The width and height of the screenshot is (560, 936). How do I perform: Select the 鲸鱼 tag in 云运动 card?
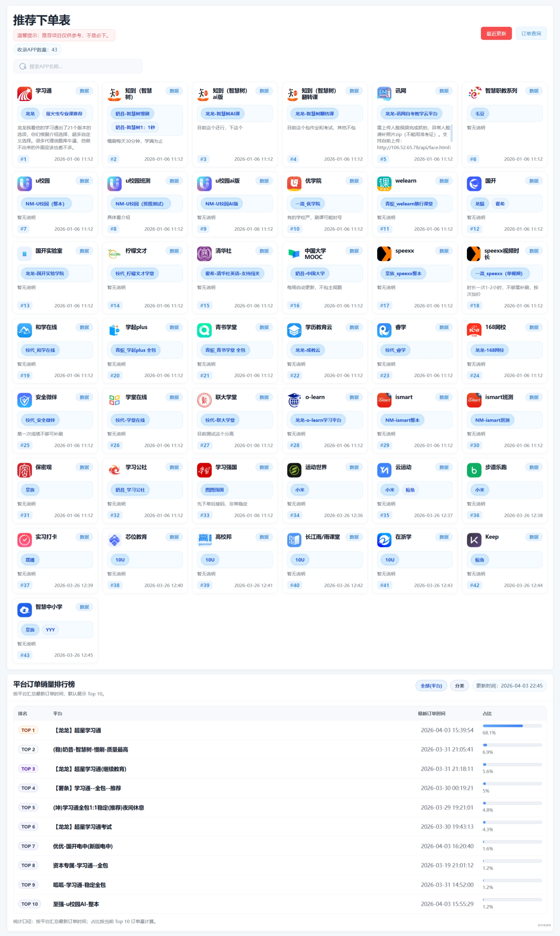(x=410, y=490)
